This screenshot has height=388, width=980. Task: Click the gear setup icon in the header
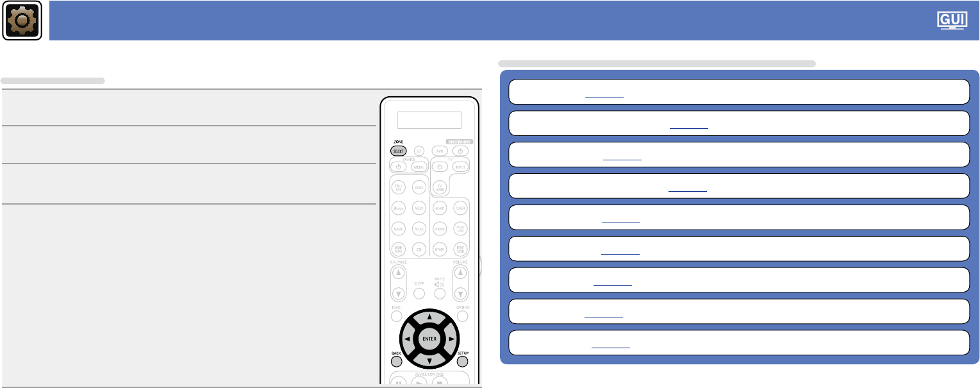pyautogui.click(x=22, y=21)
